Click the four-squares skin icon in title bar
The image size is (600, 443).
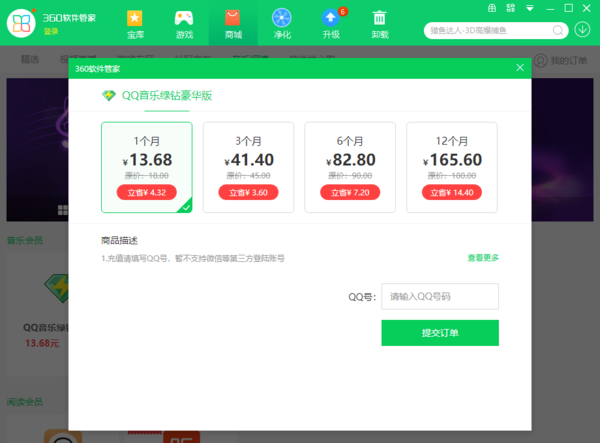510,8
